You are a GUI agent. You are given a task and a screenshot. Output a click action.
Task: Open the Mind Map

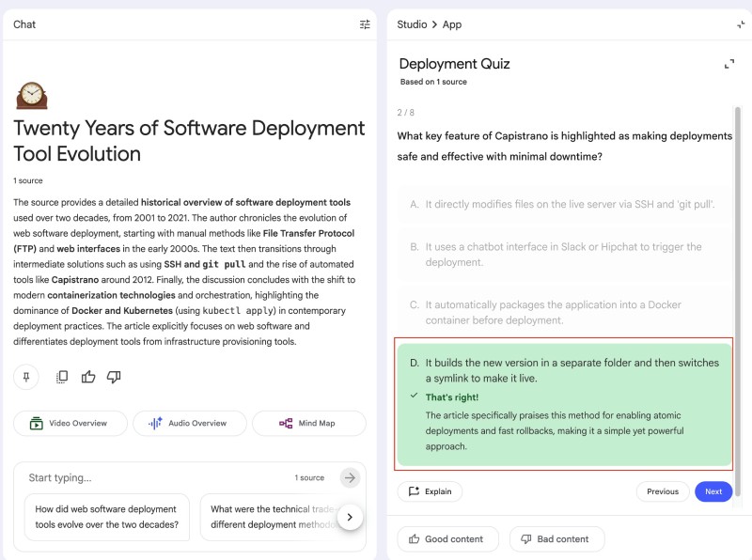(308, 424)
